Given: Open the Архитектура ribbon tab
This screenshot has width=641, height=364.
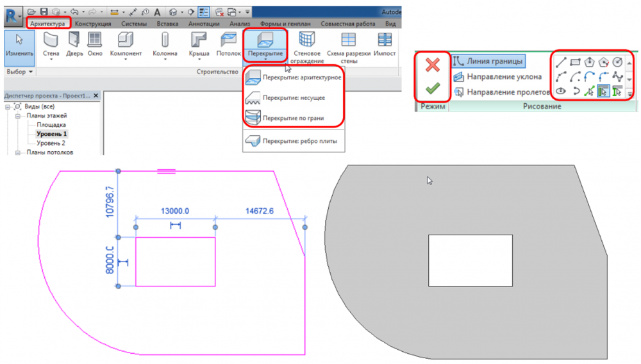Looking at the screenshot, I should click(x=49, y=24).
